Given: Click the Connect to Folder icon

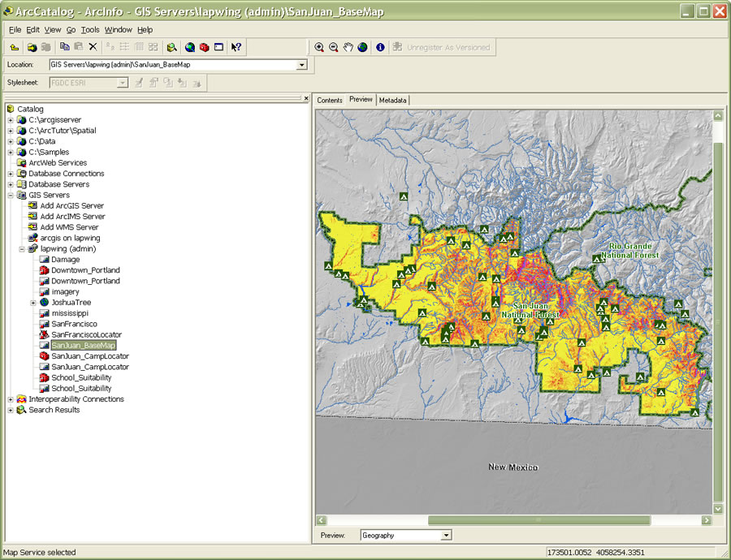Looking at the screenshot, I should click(32, 47).
